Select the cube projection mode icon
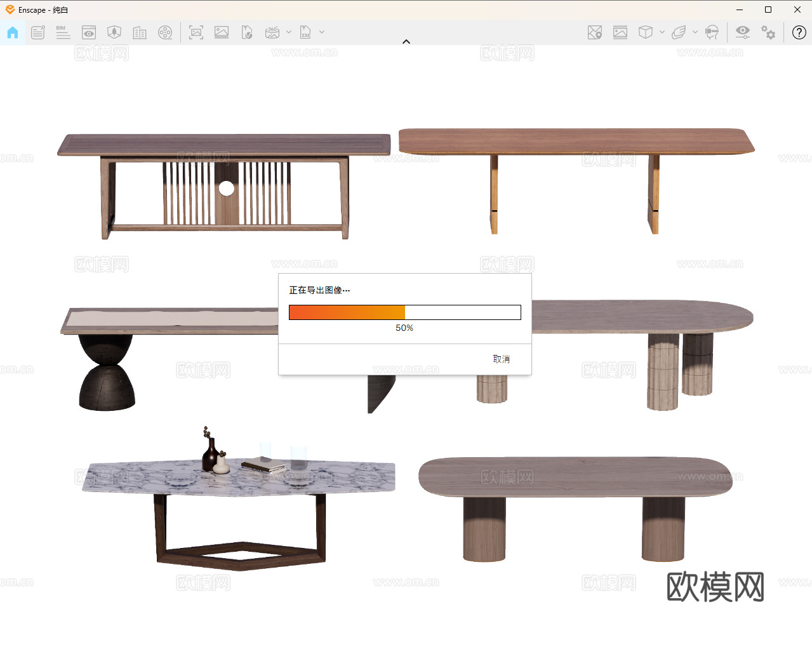This screenshot has width=812, height=654. click(646, 32)
